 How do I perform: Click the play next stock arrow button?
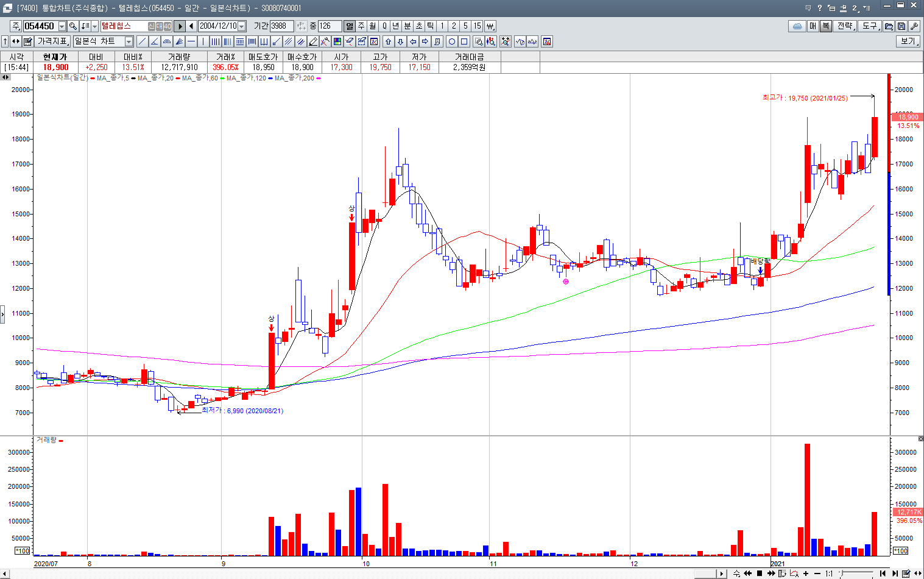(x=180, y=26)
